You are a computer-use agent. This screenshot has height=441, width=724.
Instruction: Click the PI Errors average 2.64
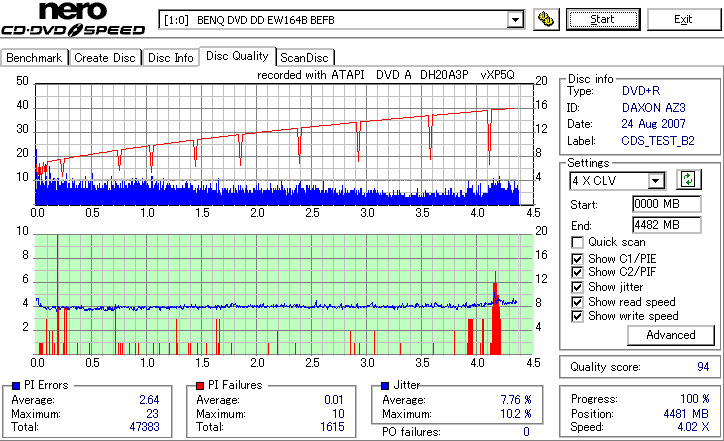coord(149,399)
